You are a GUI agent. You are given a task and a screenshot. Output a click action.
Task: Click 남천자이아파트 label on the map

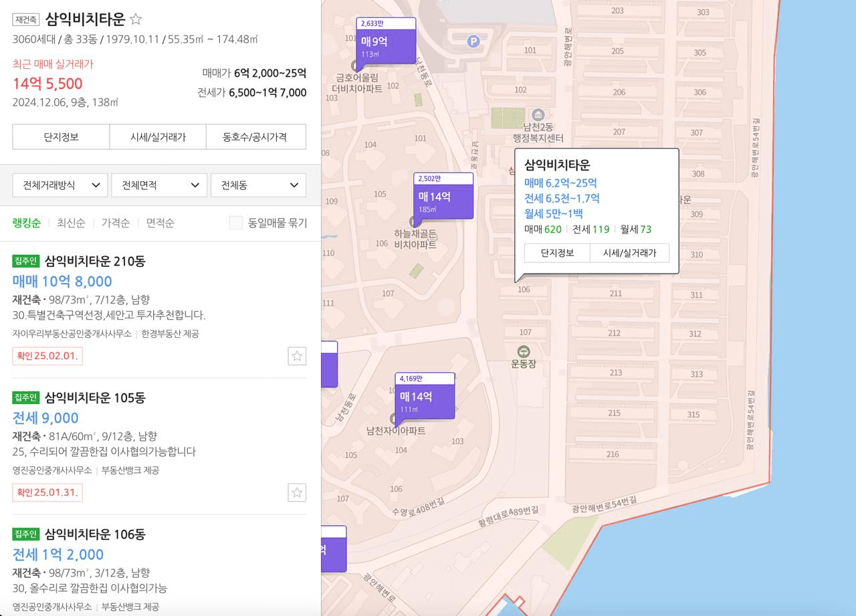pos(396,431)
